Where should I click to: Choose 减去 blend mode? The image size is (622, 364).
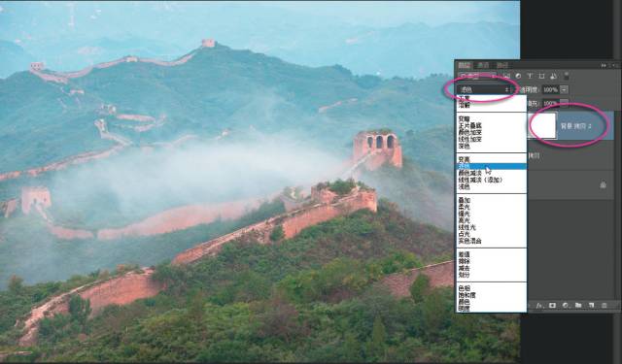(492, 268)
